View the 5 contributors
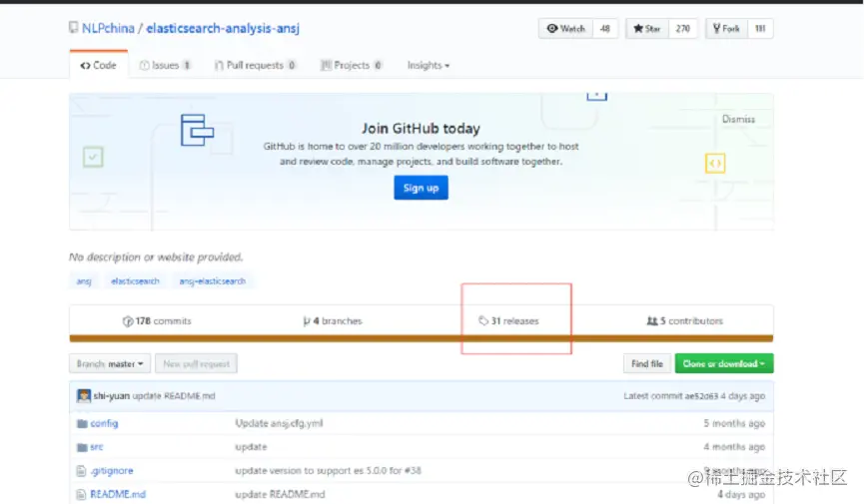Image resolution: width=864 pixels, height=504 pixels. tap(684, 320)
